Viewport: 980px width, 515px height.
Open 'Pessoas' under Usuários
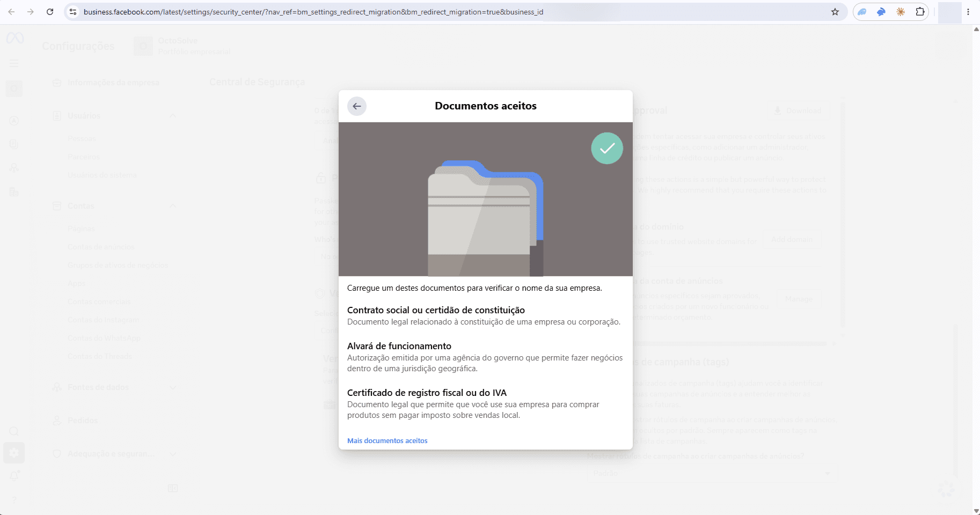[82, 139]
